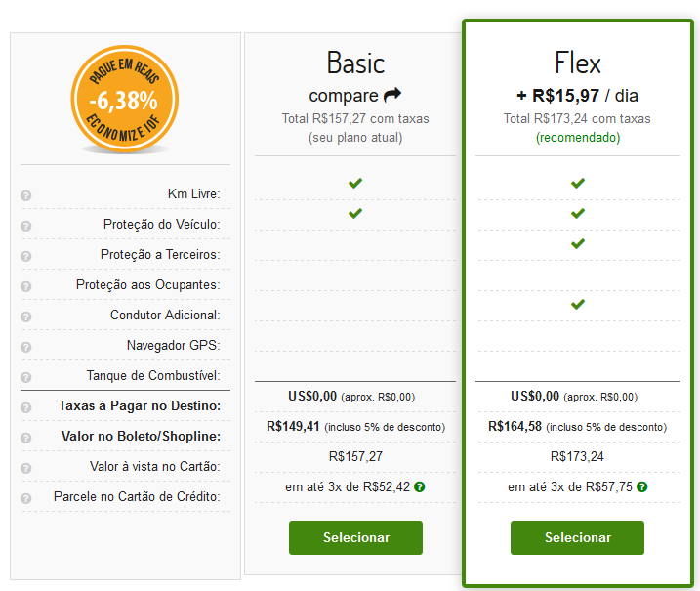Click help icon beside Valor no Boleto/Shopline
The height and width of the screenshot is (591, 700).
26,438
